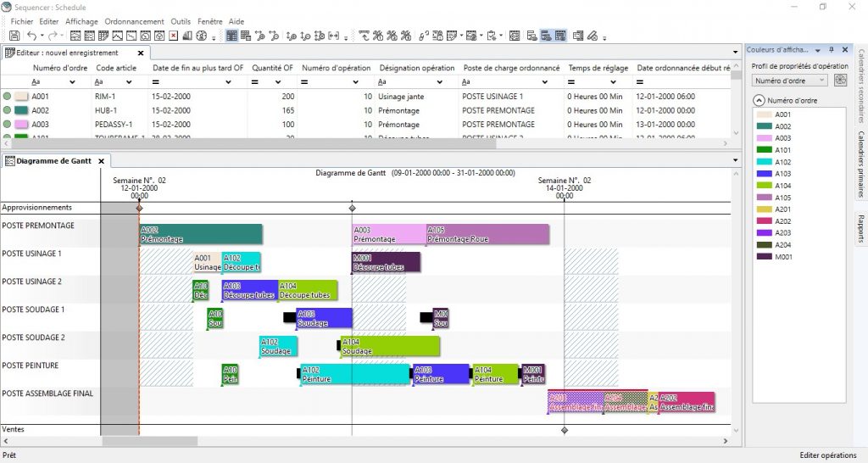Toggle the green status circle of A003
Screen dimensions: 868x463
tap(7, 125)
